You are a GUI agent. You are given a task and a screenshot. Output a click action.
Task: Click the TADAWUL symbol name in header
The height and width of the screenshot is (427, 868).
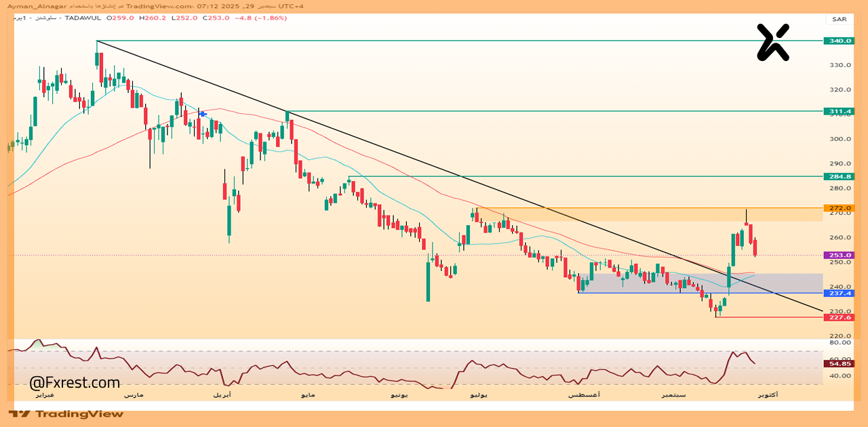[82, 18]
